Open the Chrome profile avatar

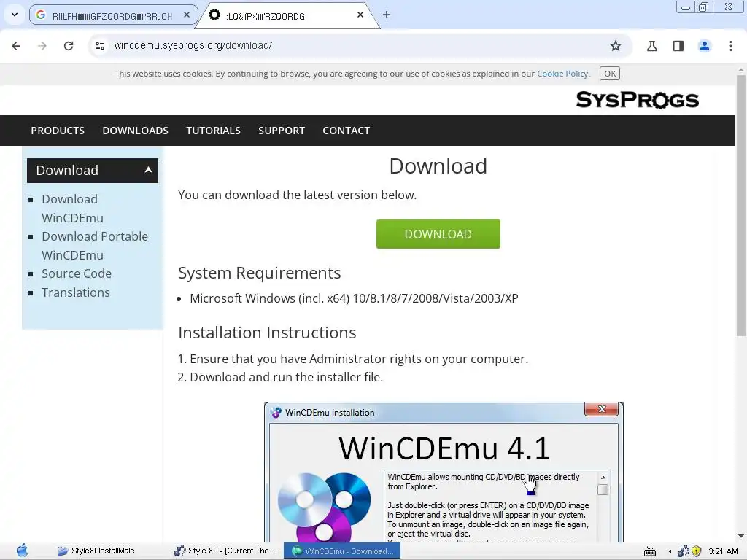click(x=705, y=46)
